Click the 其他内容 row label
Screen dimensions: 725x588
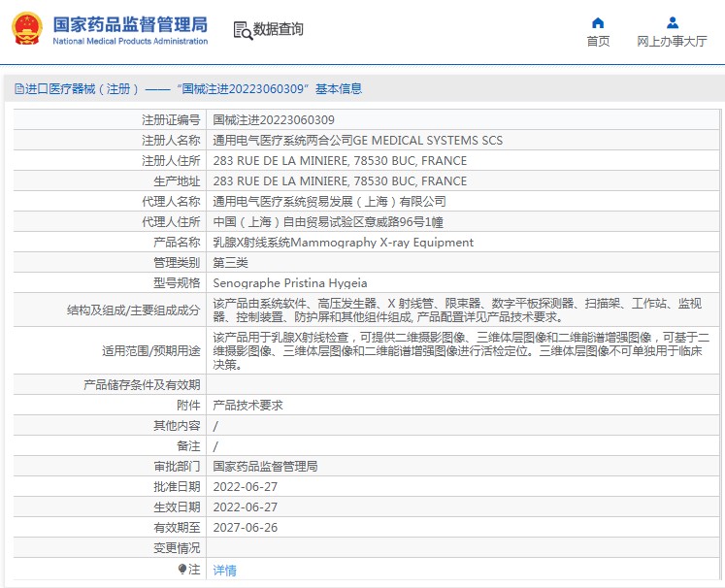(x=177, y=426)
